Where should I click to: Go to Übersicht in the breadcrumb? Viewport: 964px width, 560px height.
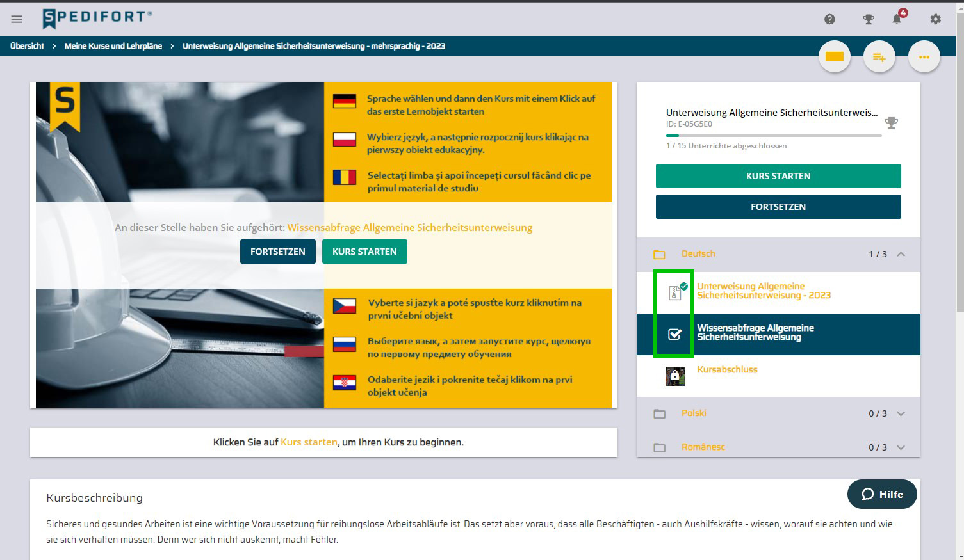coord(28,46)
